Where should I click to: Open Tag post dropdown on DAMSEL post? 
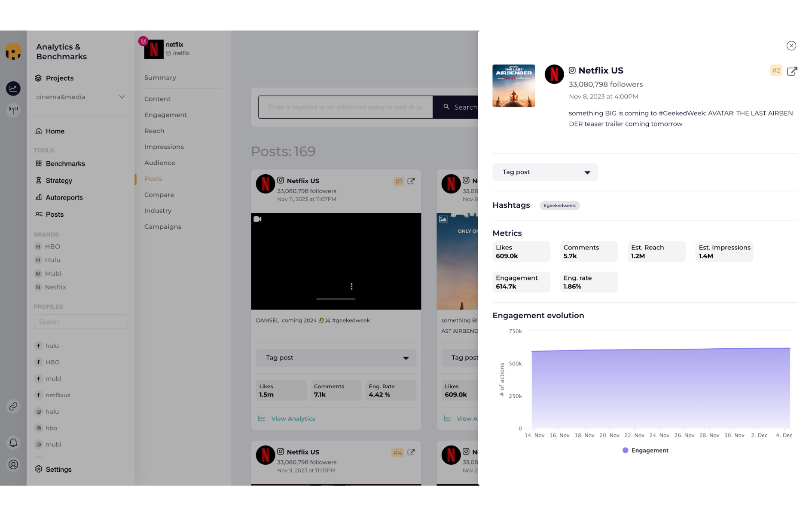click(x=336, y=358)
